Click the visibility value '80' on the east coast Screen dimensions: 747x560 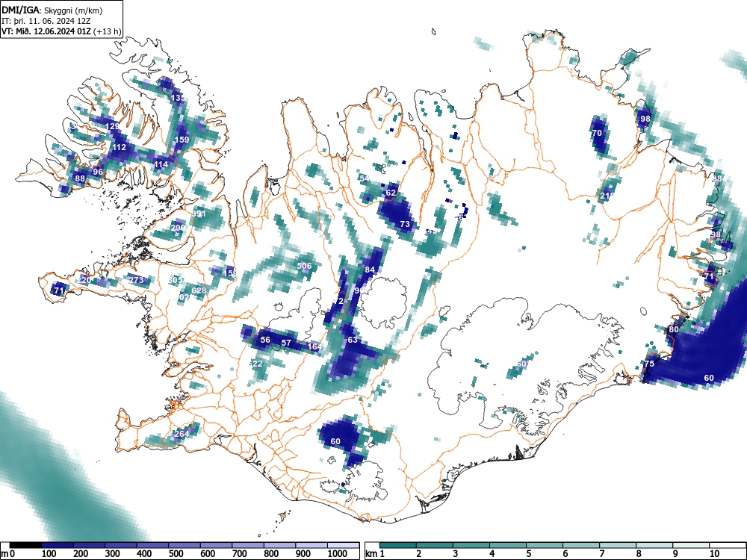[x=674, y=329]
